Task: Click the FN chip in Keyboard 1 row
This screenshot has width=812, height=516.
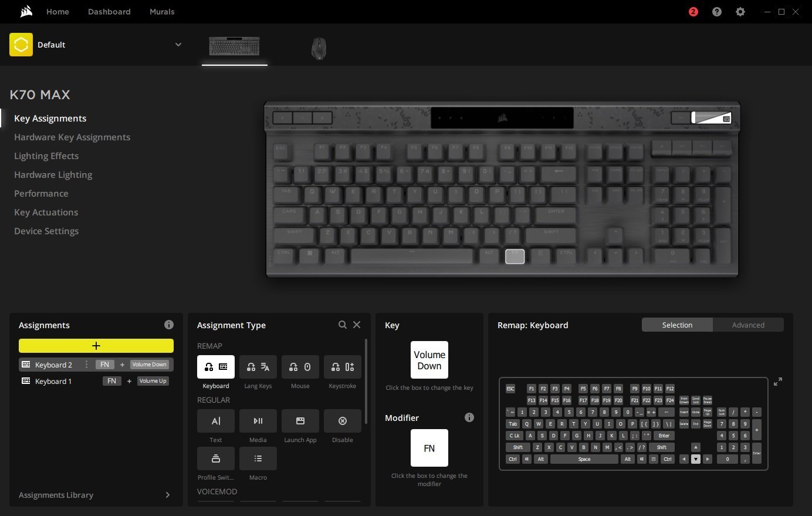Action: pos(111,381)
